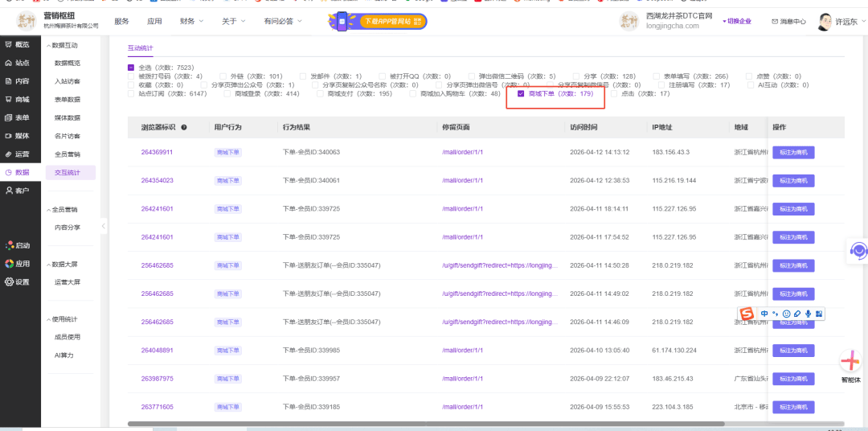This screenshot has height=431, width=868.
Task: Open the 应用 top menu item
Action: click(x=154, y=22)
